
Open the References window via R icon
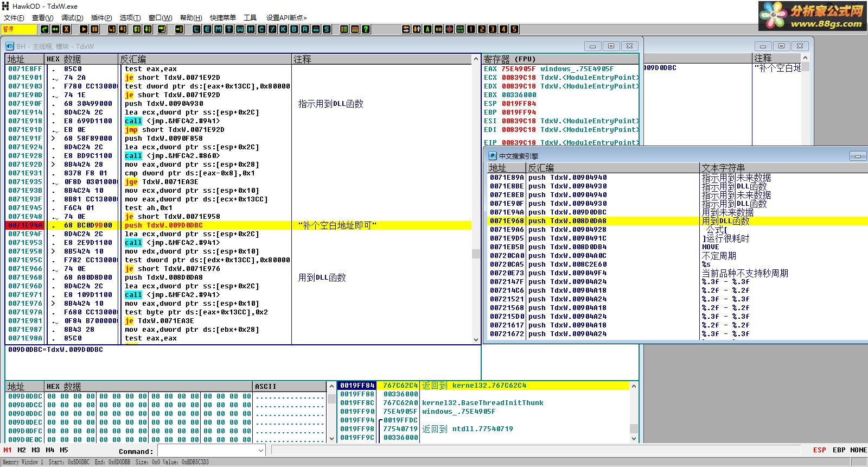[305, 29]
